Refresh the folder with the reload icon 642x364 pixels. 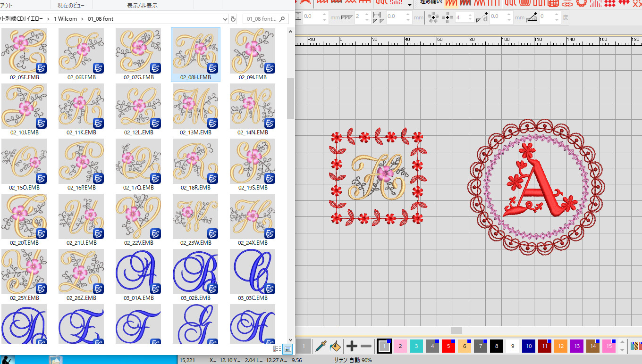[x=233, y=19]
